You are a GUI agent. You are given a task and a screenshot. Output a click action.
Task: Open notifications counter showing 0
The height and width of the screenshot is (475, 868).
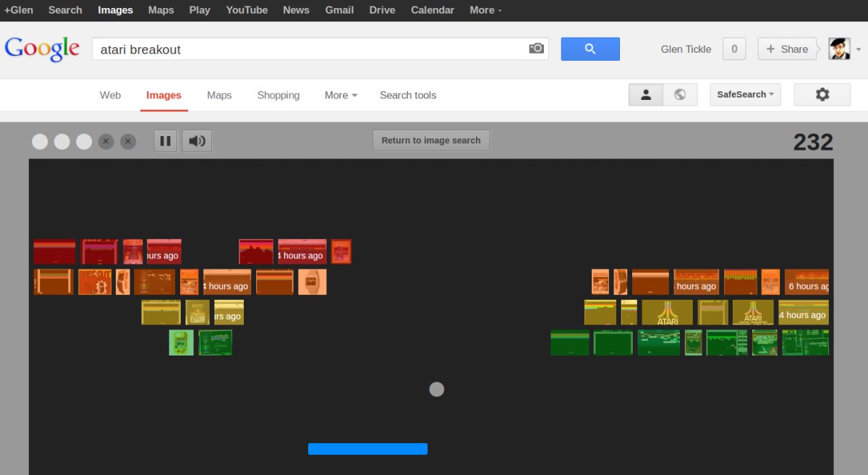(734, 49)
